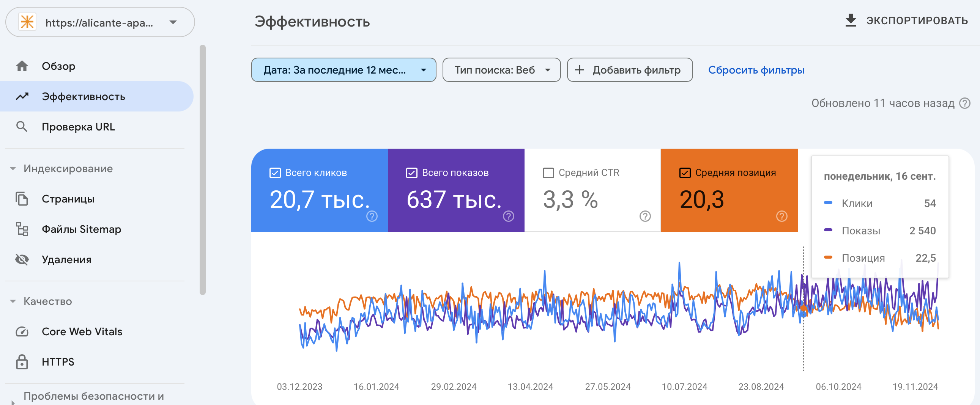This screenshot has height=405, width=980.
Task: Check the Средний CTR checkbox
Action: click(548, 173)
